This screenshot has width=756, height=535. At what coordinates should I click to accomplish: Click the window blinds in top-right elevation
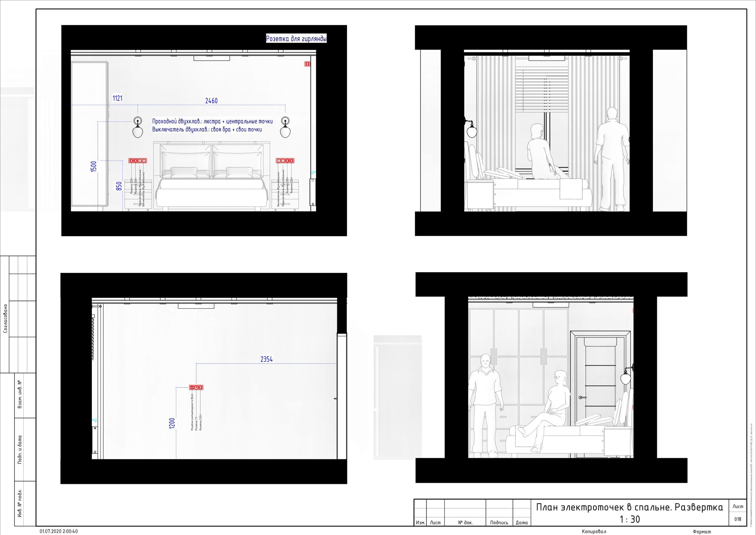(x=541, y=89)
